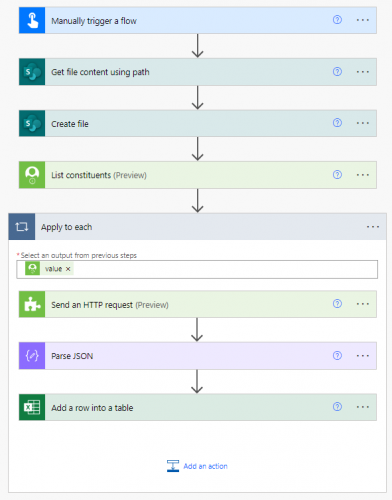
Task: Open the Create file ellipsis menu
Action: (363, 123)
